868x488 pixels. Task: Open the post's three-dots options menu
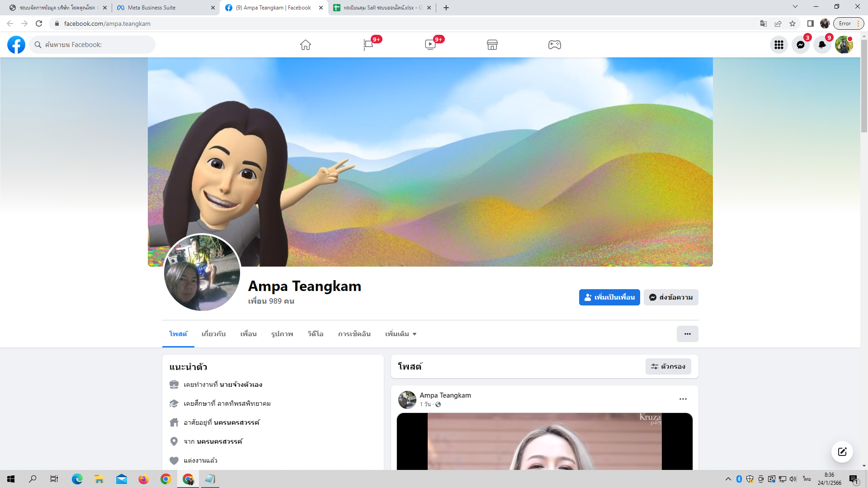click(x=683, y=399)
